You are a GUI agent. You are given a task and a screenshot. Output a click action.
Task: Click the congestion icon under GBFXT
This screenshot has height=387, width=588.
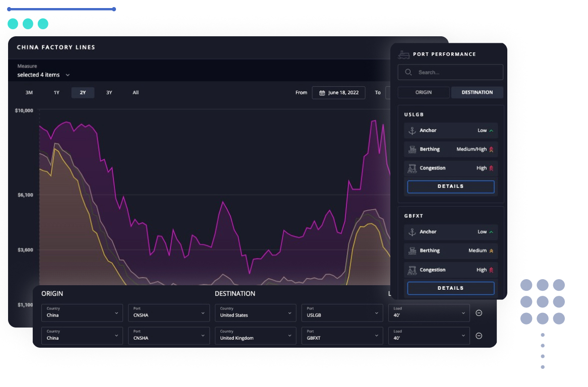pos(412,270)
